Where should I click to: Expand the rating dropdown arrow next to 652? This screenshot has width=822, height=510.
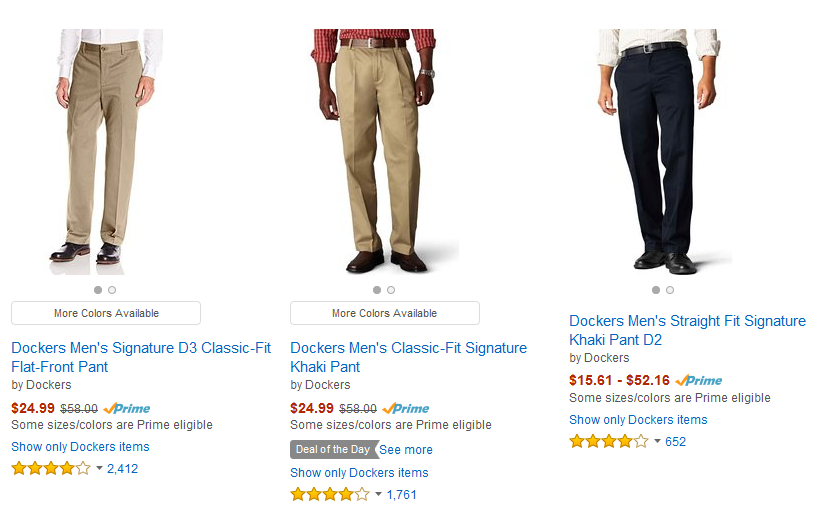657,441
